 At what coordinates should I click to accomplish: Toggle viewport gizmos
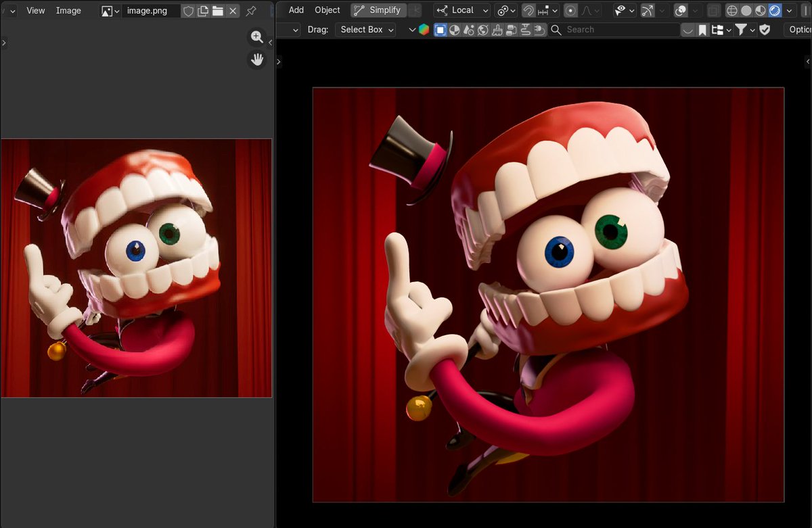(x=648, y=10)
